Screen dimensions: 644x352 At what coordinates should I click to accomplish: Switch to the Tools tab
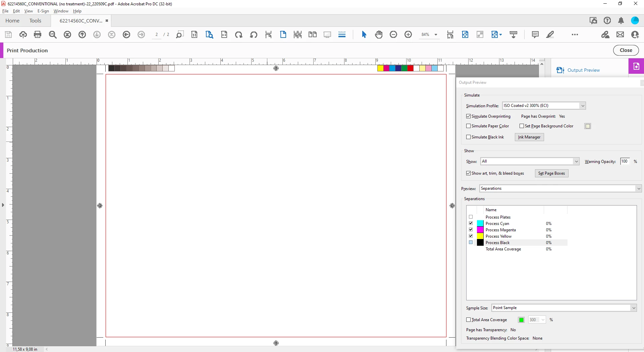click(x=35, y=21)
